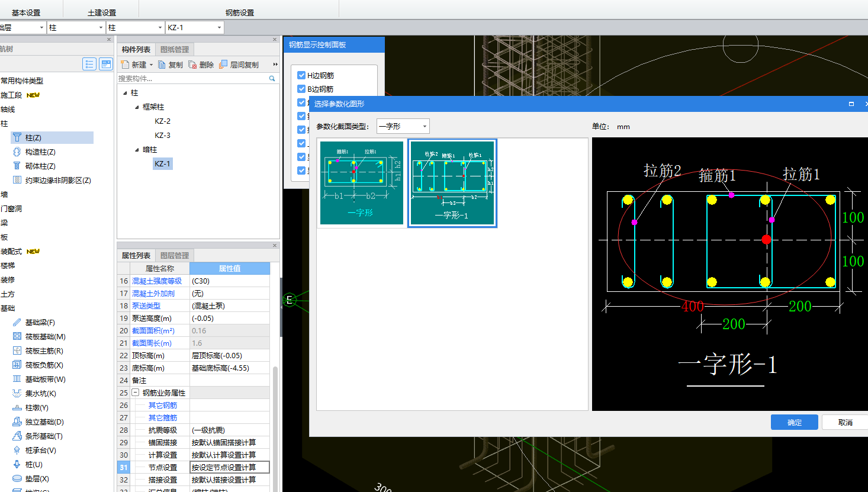The width and height of the screenshot is (868, 492).
Task: Collapse the 柱 root node in component list
Action: [x=125, y=93]
